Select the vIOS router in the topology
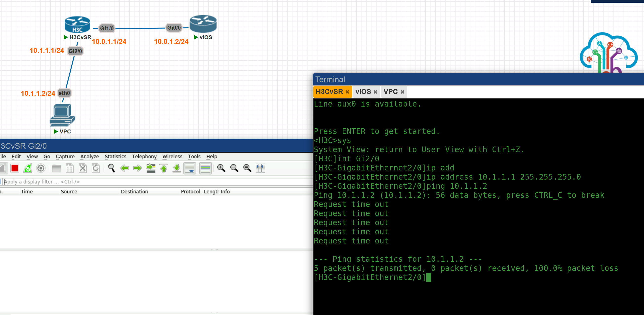This screenshot has height=315, width=644. (203, 24)
